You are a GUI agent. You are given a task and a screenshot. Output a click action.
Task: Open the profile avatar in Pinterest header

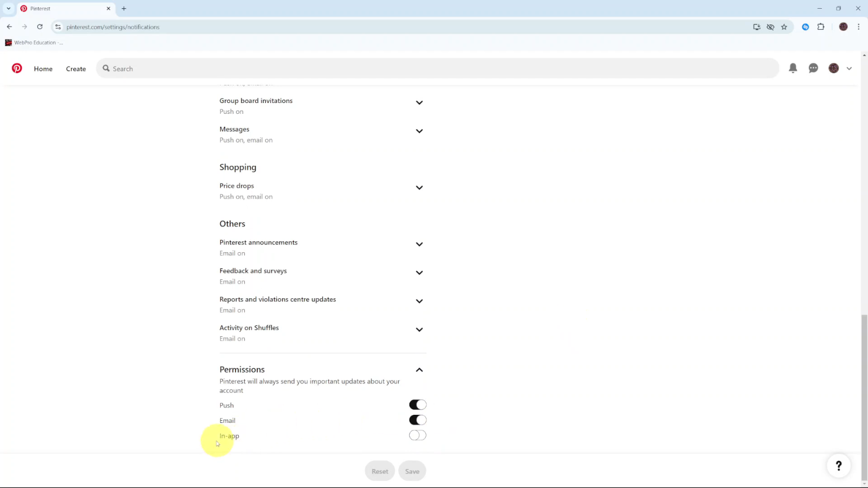(834, 68)
